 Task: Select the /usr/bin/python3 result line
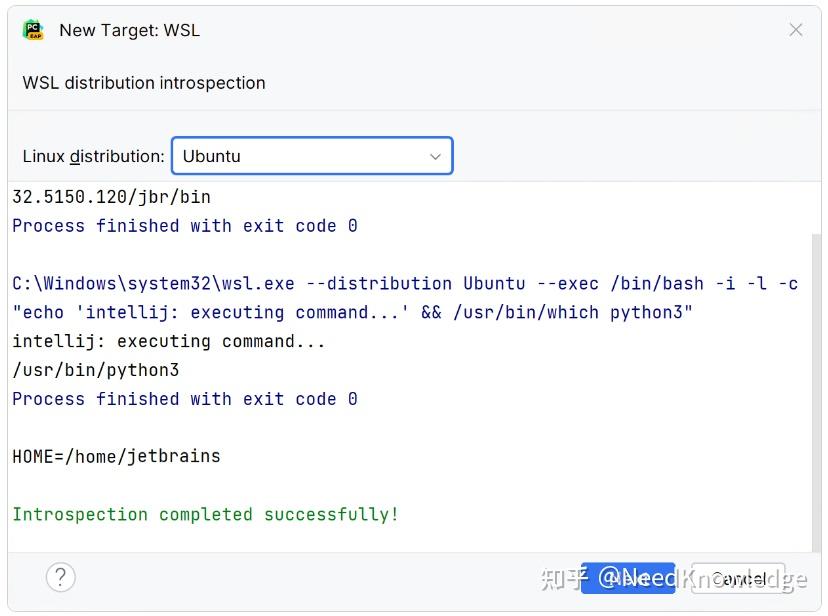click(95, 369)
